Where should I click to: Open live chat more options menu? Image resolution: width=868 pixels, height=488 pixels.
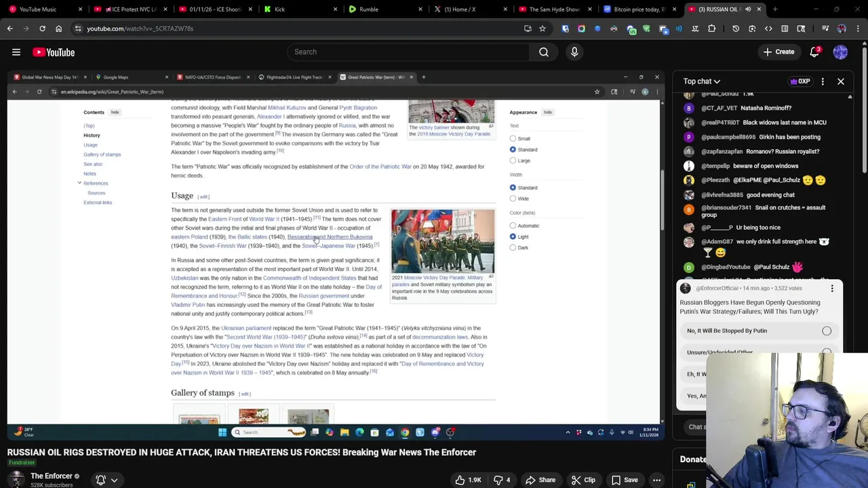(823, 81)
